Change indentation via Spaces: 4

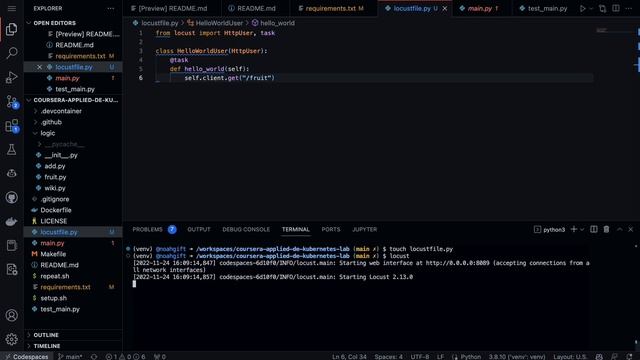click(388, 356)
